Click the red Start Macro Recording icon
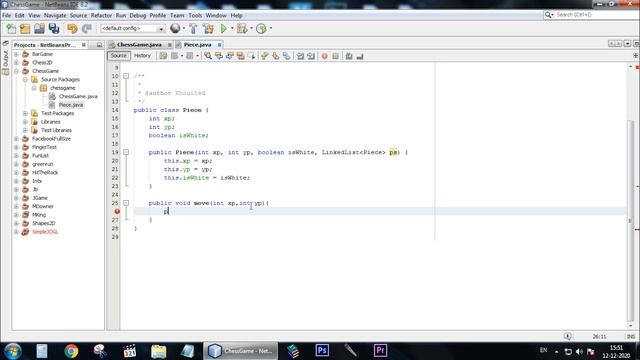Image resolution: width=640 pixels, height=360 pixels. point(324,56)
